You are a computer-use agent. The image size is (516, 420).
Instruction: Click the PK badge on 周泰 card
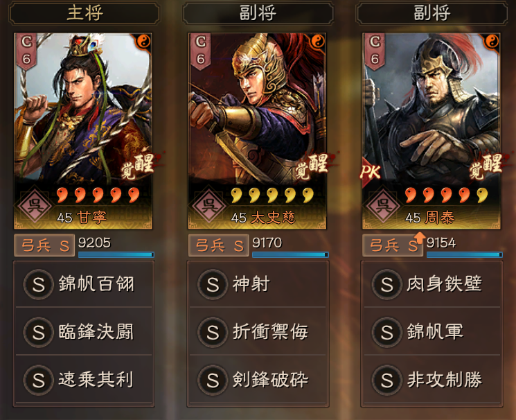coord(371,172)
